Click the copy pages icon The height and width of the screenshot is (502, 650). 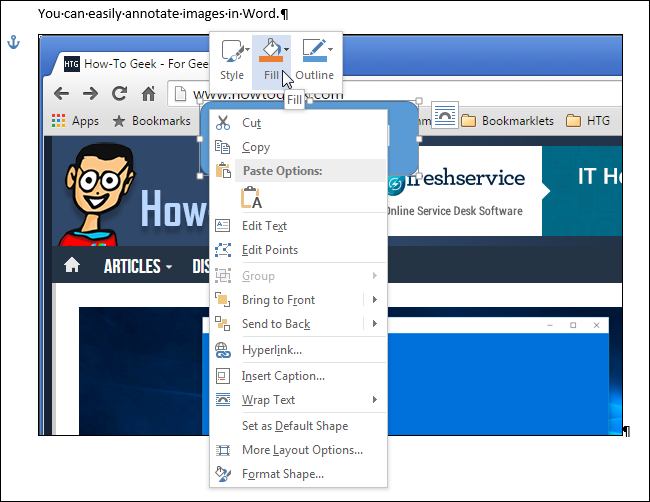(223, 147)
